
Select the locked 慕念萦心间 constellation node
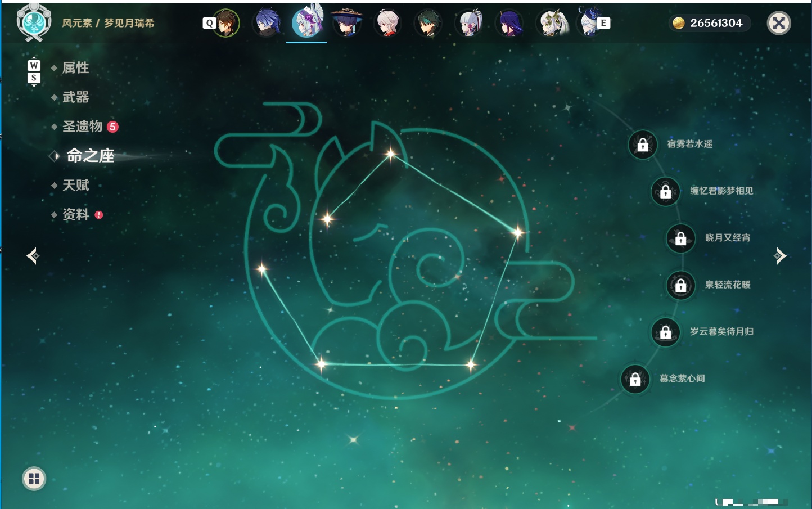click(x=635, y=379)
